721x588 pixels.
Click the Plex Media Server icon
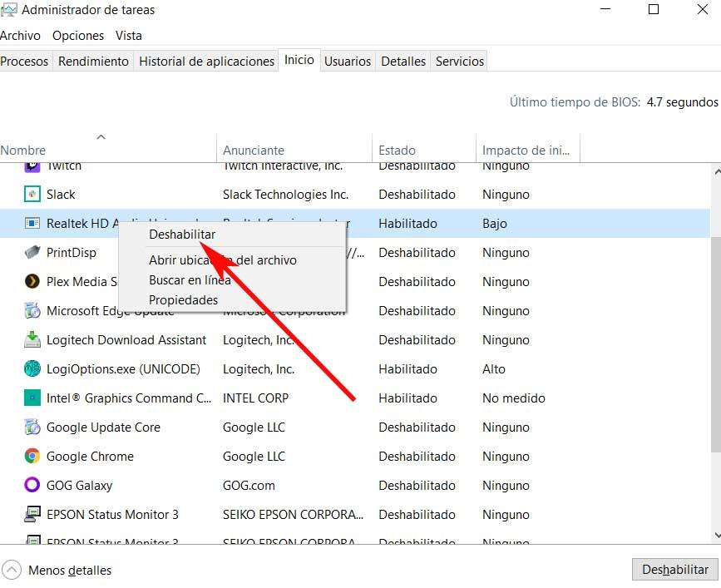(x=32, y=281)
